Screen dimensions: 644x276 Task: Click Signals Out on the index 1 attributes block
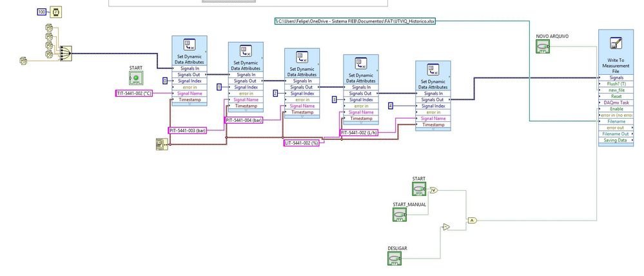coord(246,81)
